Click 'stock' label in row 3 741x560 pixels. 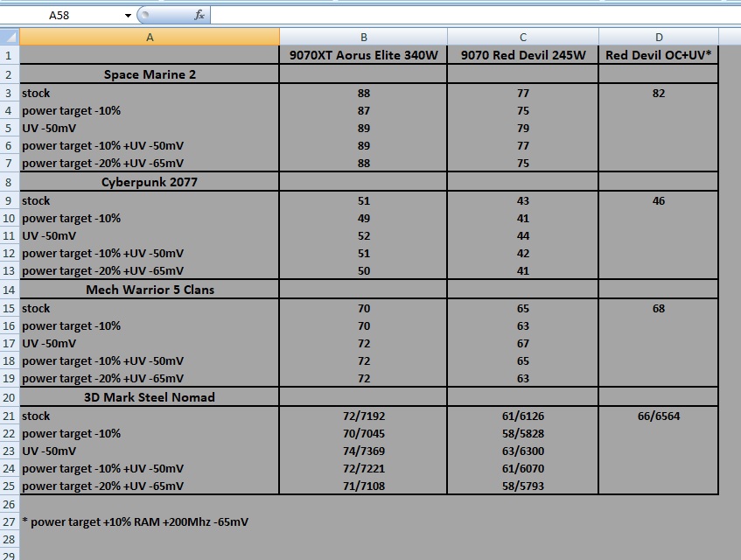[x=36, y=93]
